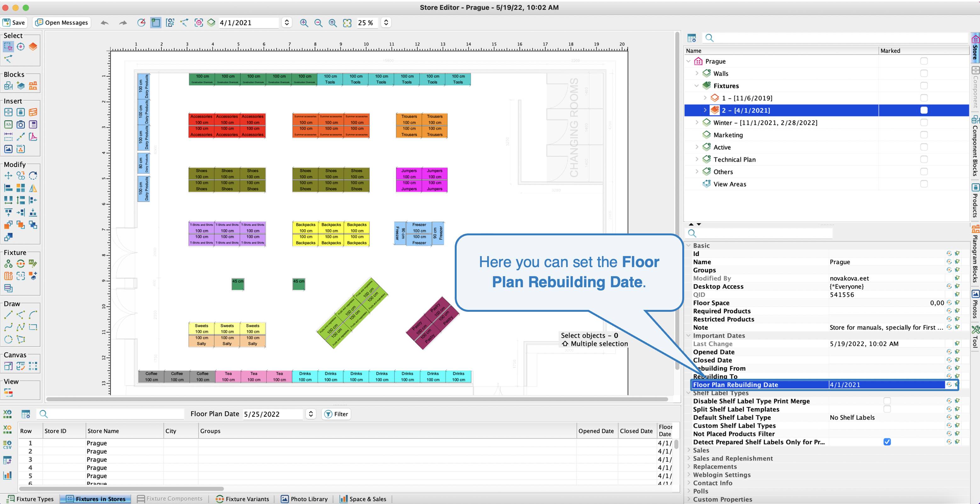Open the 25 % zoom level stepper
The width and height of the screenshot is (980, 504).
coord(386,23)
